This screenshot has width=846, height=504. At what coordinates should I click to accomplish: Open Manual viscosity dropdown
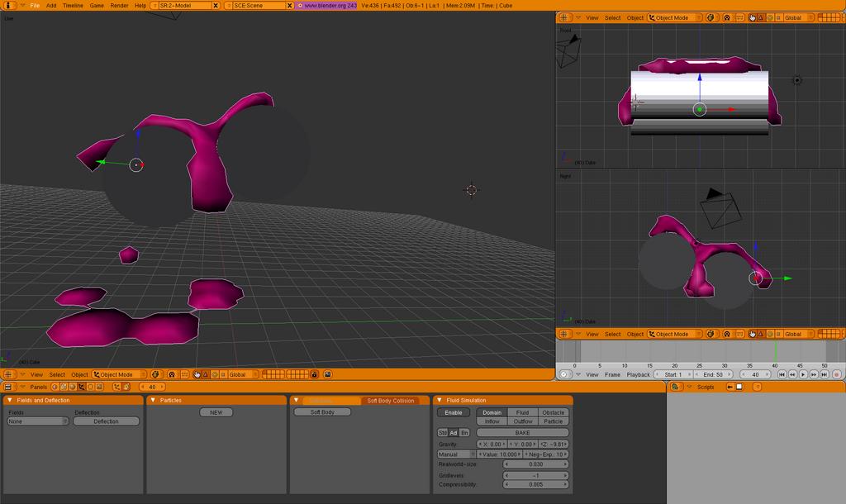(x=456, y=454)
